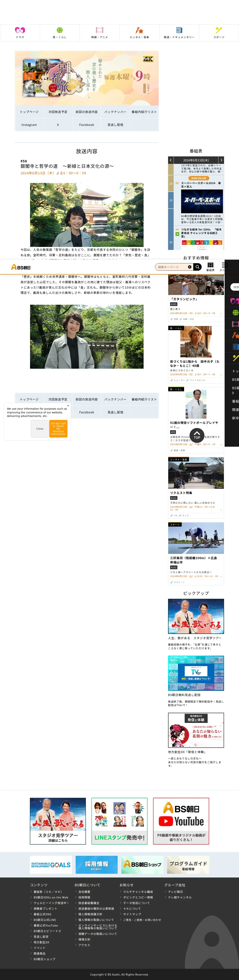This screenshot has width=239, height=980.
Task: Open the つながる絵本 for SDGs schedule entry
Action: pos(201,233)
